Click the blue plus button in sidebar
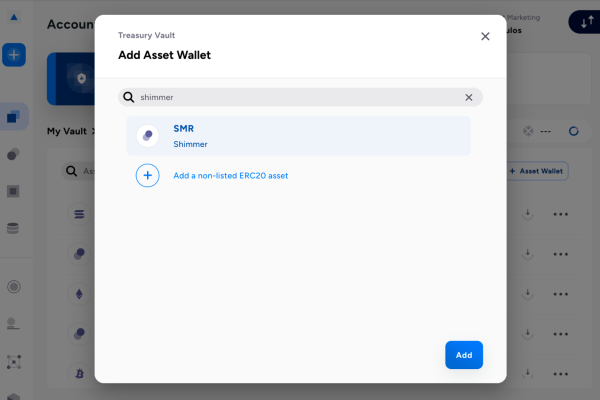 point(14,54)
